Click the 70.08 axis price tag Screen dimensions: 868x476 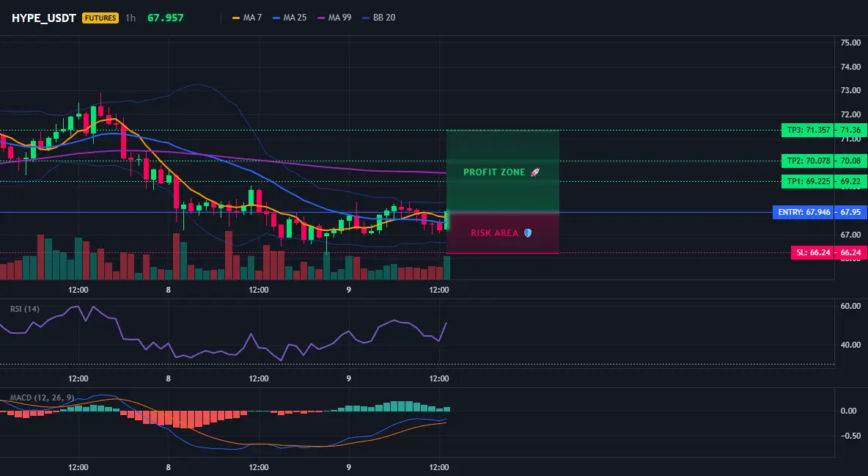point(851,161)
